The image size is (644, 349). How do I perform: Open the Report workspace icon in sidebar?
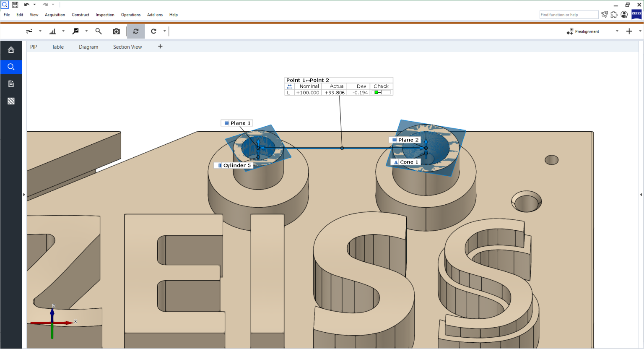(x=10, y=83)
